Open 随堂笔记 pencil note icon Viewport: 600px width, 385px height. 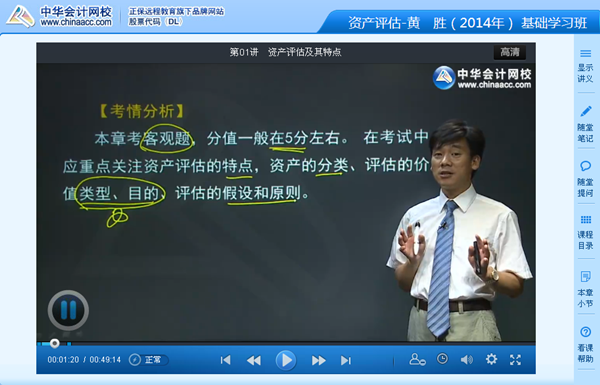tap(585, 111)
